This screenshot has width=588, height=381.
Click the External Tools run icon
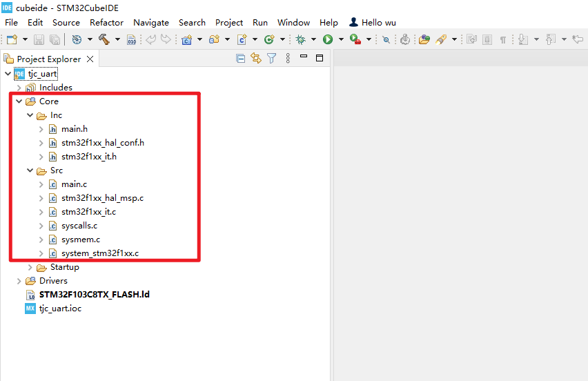[355, 40]
